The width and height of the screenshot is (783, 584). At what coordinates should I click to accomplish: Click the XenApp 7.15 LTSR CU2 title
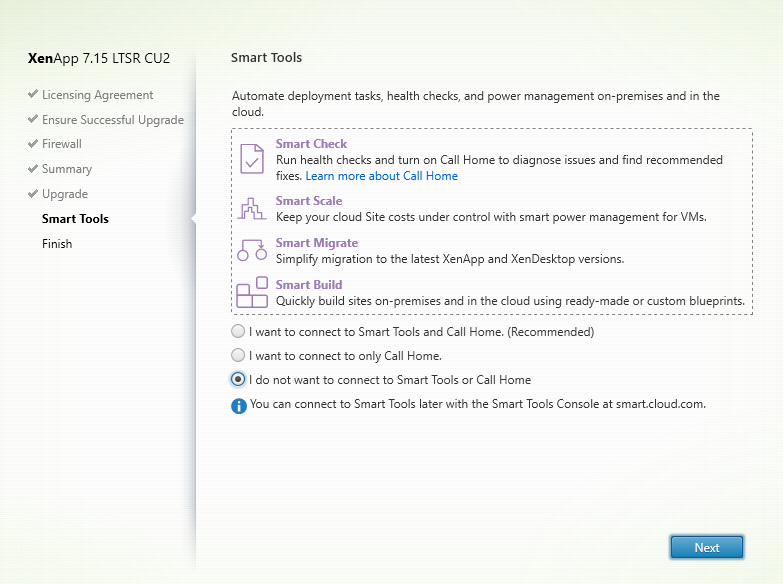98,58
